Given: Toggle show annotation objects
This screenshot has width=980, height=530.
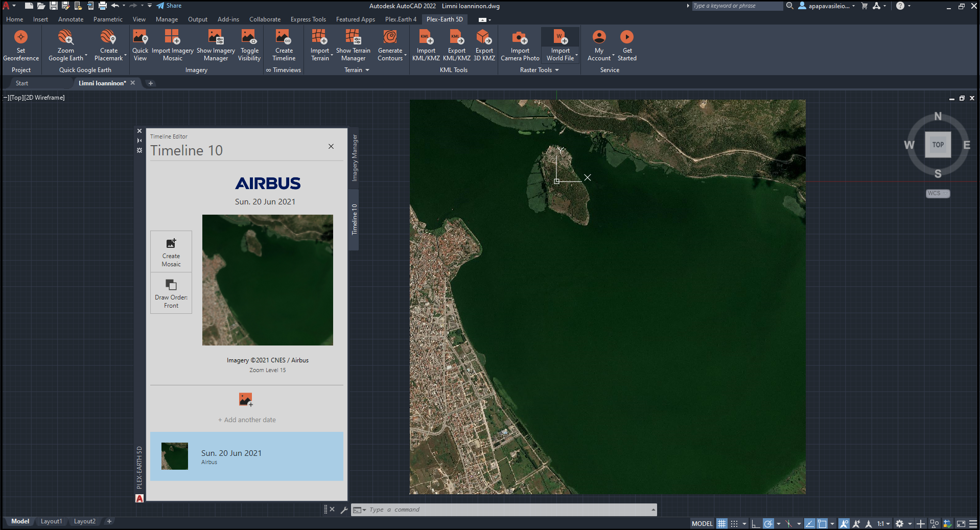Looking at the screenshot, I should click(x=844, y=523).
